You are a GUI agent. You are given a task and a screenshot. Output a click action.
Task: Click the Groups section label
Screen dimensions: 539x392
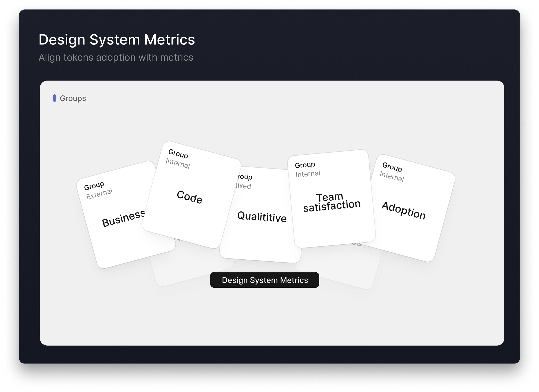tap(73, 98)
